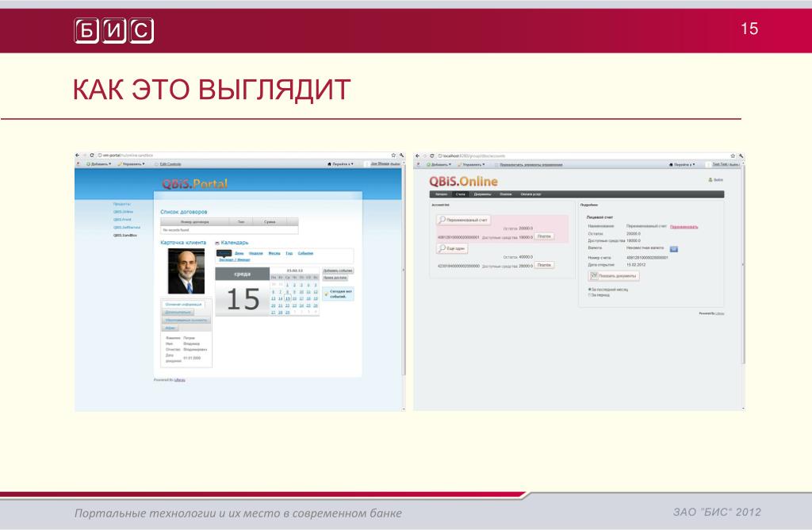Open Управлять dropdown in QBiS.Online toolbar
Screen dimensions: 812x530
click(x=471, y=165)
